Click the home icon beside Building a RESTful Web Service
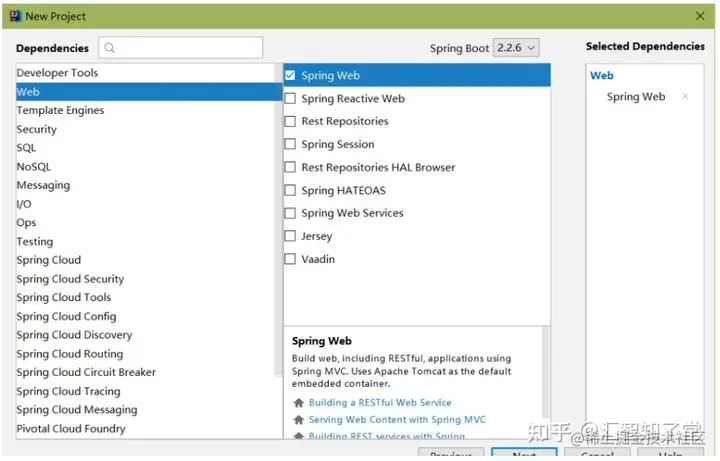720x461 pixels. [298, 403]
